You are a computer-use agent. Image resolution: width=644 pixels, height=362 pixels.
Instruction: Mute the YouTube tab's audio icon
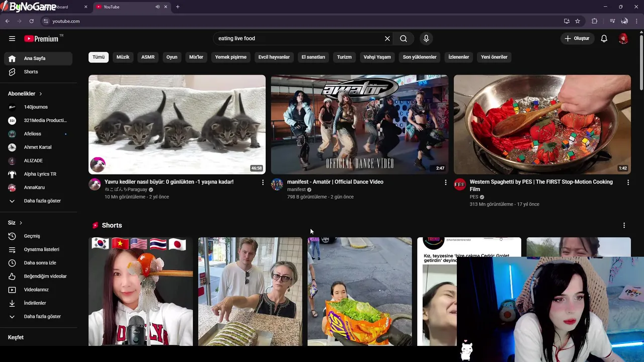tap(157, 7)
